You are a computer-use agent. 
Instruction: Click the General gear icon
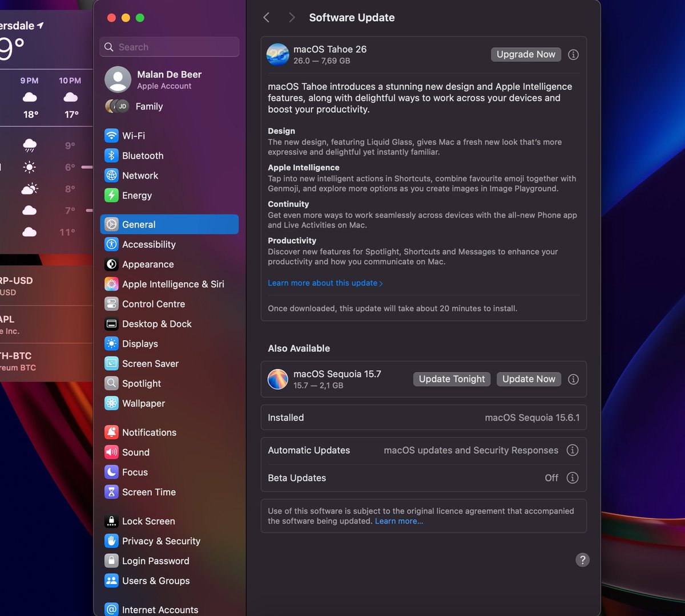tap(111, 225)
